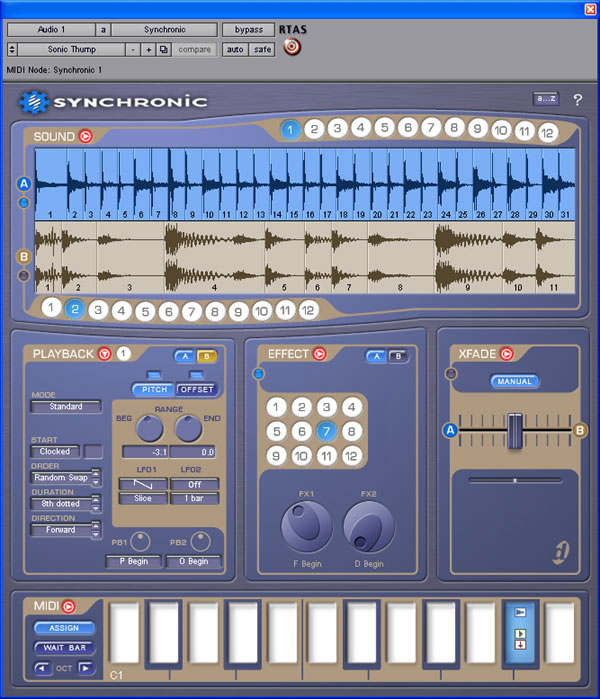Image resolution: width=600 pixels, height=699 pixels.
Task: Toggle the XFADE enable LED
Action: tap(451, 374)
